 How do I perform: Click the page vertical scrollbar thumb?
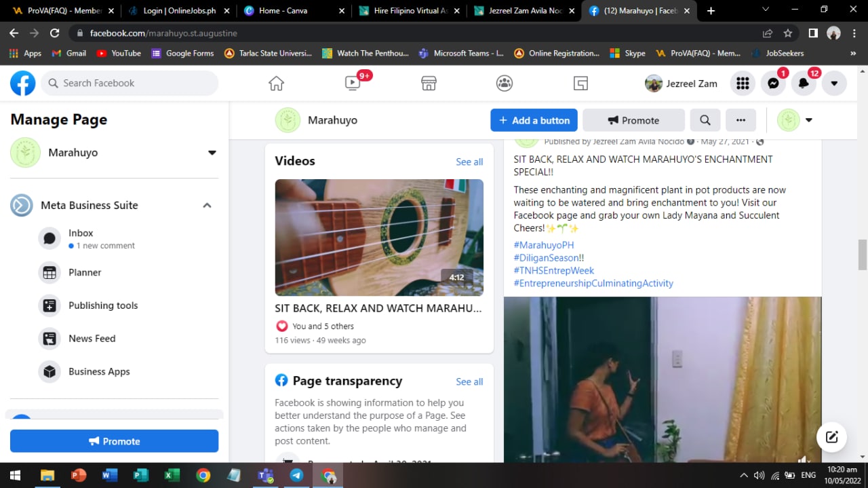[863, 255]
